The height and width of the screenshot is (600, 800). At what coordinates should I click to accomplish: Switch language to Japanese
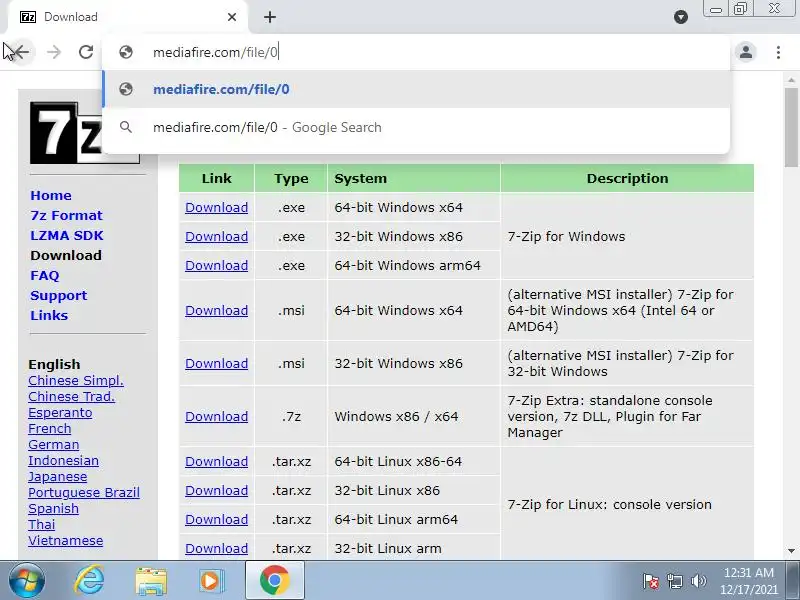pyautogui.click(x=58, y=477)
